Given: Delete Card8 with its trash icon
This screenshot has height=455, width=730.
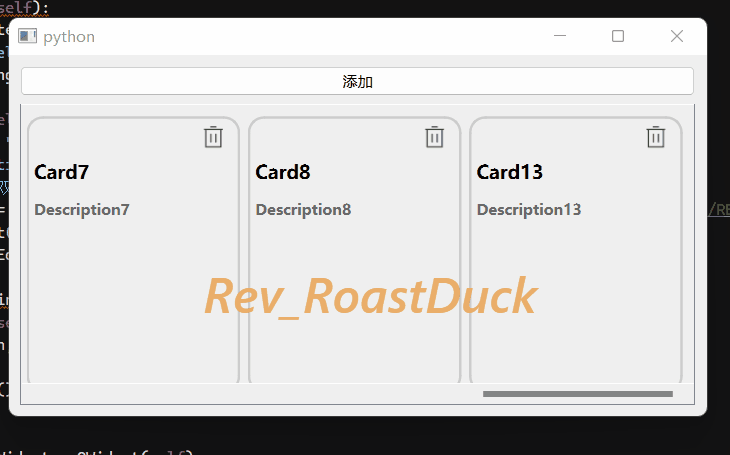Looking at the screenshot, I should click(x=434, y=137).
